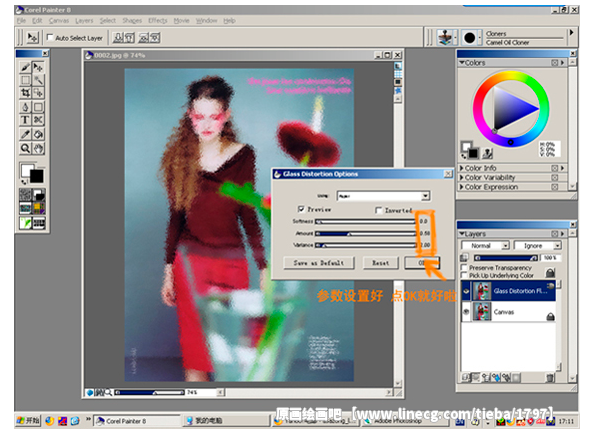Click the Reset button
The image size is (594, 433).
[x=381, y=263]
